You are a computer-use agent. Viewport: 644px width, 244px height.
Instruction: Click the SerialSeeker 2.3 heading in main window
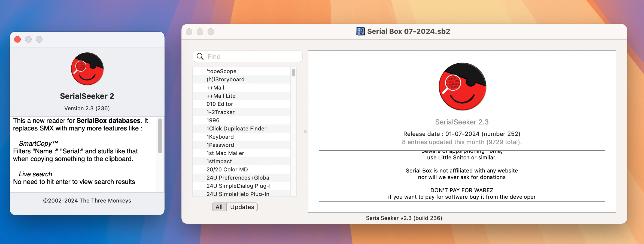click(462, 122)
